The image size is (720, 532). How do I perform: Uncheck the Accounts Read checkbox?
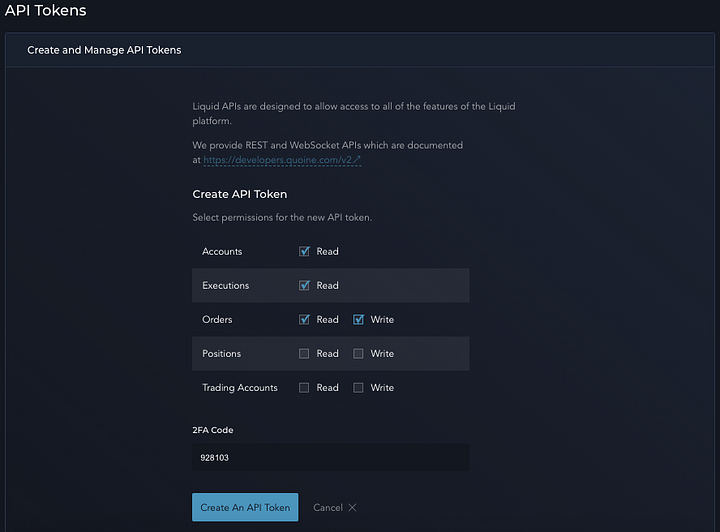click(x=304, y=252)
